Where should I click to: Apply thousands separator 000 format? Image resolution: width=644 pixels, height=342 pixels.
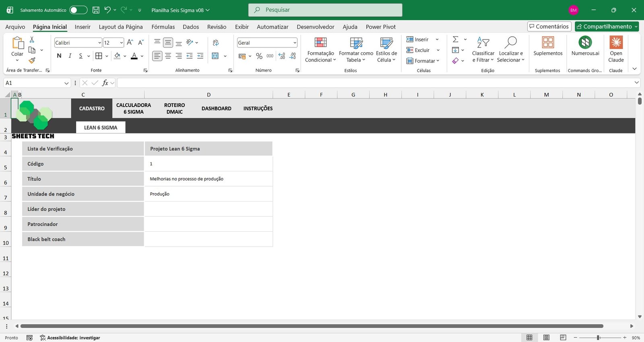pos(270,56)
